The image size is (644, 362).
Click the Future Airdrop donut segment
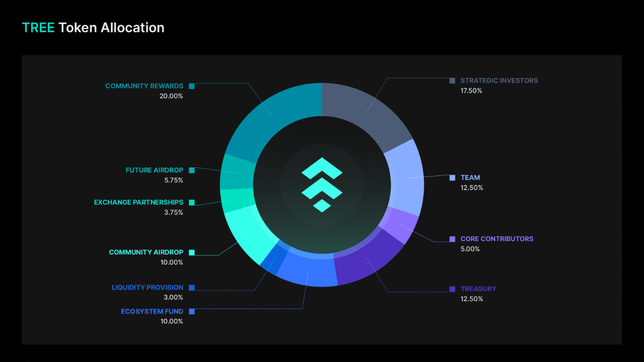(x=237, y=172)
